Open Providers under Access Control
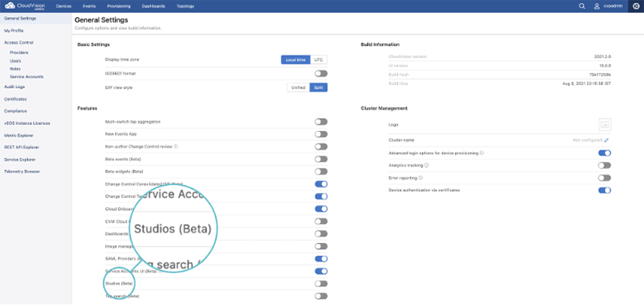The image size is (644, 305). coord(19,53)
